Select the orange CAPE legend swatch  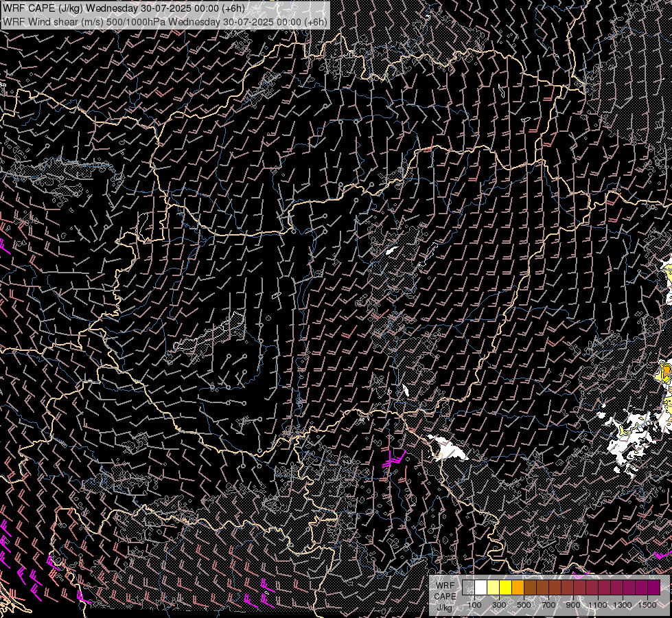[518, 587]
